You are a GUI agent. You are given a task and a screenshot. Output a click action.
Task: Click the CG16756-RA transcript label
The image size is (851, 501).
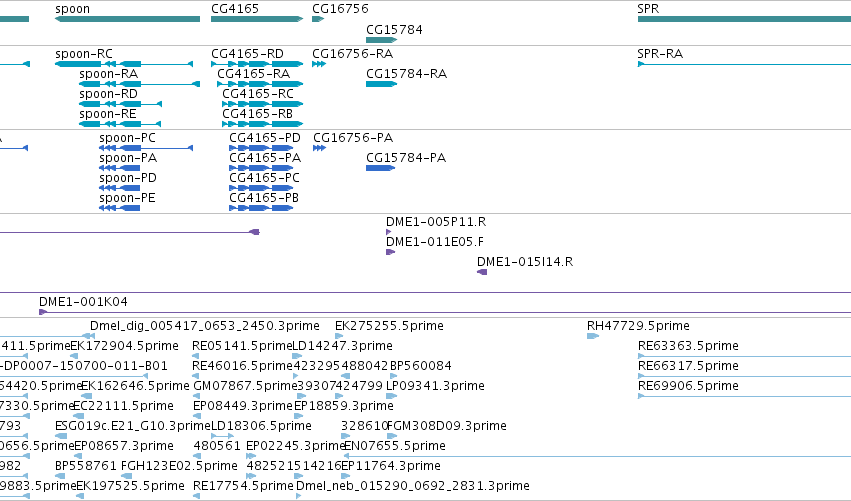tap(353, 54)
